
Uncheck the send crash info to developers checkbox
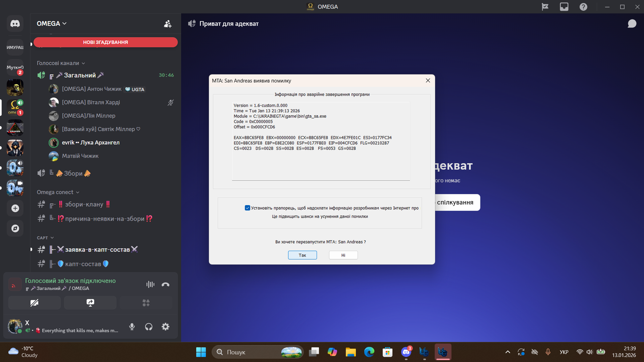[x=248, y=208]
